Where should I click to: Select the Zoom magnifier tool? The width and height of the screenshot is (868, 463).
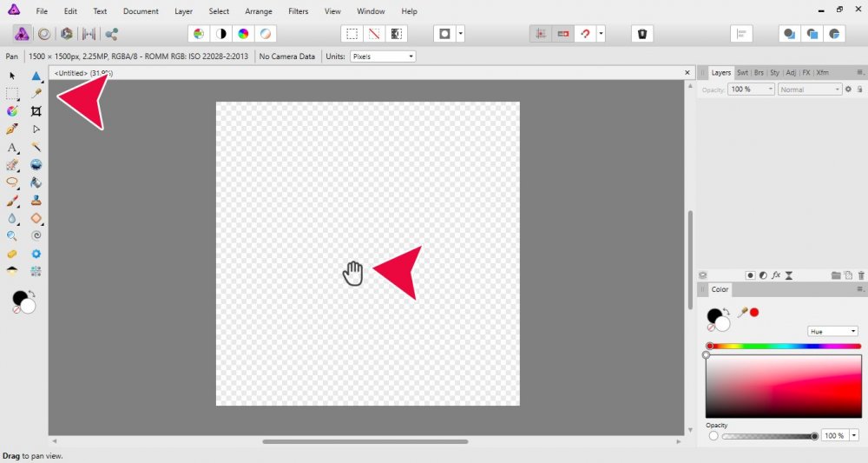click(12, 235)
